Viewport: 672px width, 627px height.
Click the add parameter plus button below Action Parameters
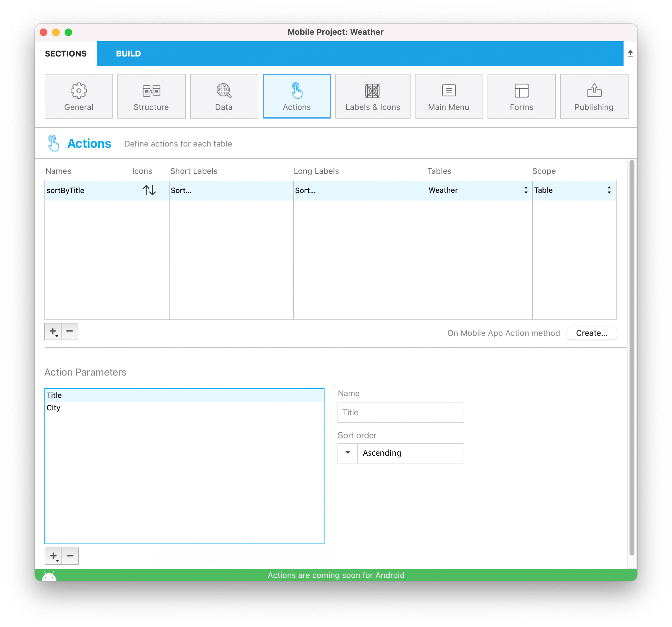[x=54, y=556]
